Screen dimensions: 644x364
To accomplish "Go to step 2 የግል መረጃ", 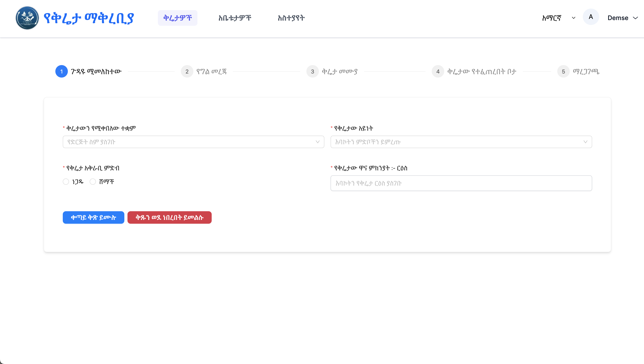I will [204, 72].
